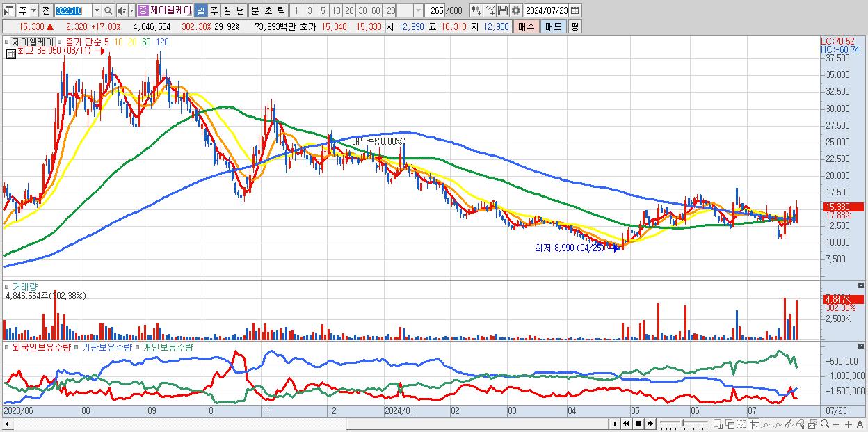This screenshot has height=432, width=868.
Task: Play the chart scroll forward
Action: click(616, 424)
